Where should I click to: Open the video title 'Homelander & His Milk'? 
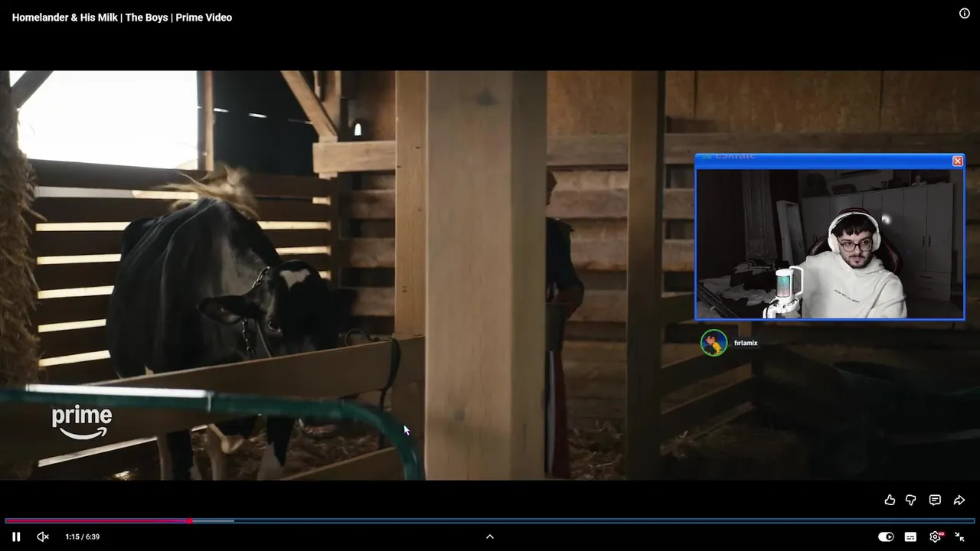point(122,18)
